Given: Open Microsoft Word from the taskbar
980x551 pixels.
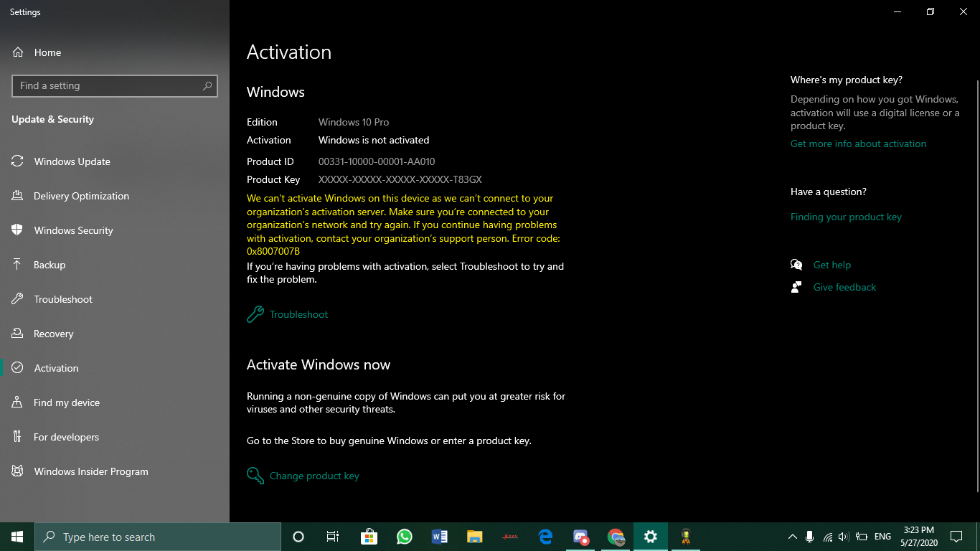Looking at the screenshot, I should [439, 537].
